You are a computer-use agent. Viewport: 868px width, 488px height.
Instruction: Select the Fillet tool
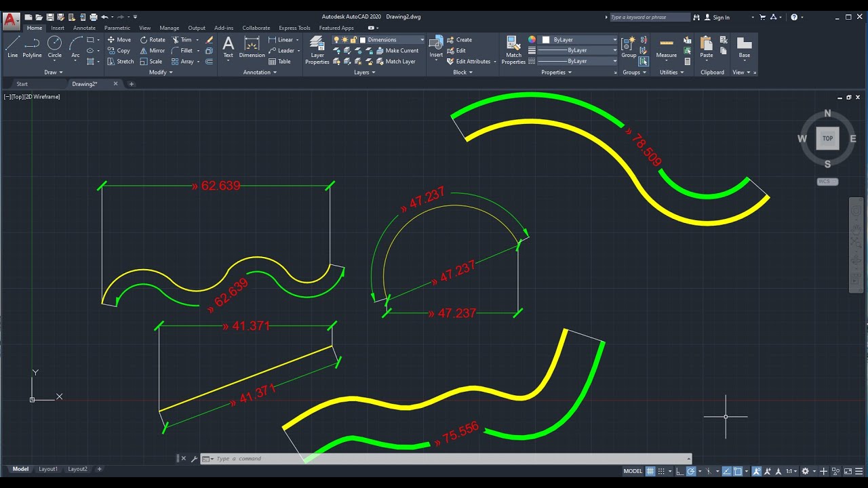click(x=182, y=51)
